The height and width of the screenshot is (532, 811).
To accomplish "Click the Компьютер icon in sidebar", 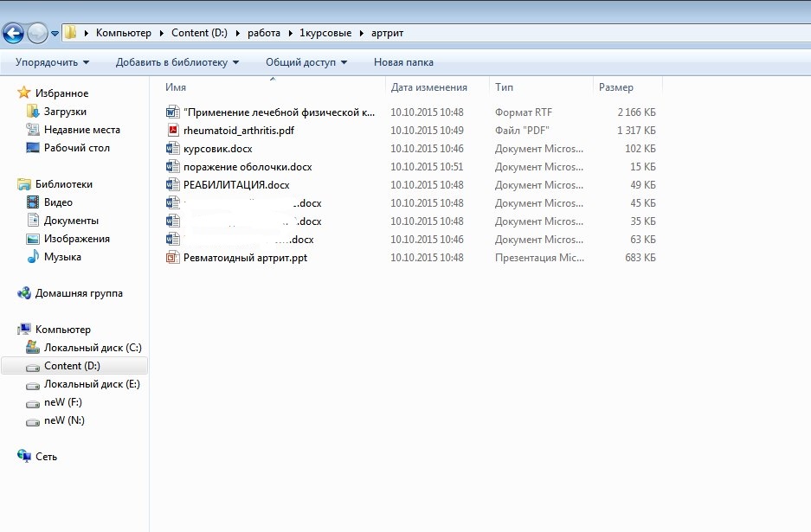I will coord(23,330).
